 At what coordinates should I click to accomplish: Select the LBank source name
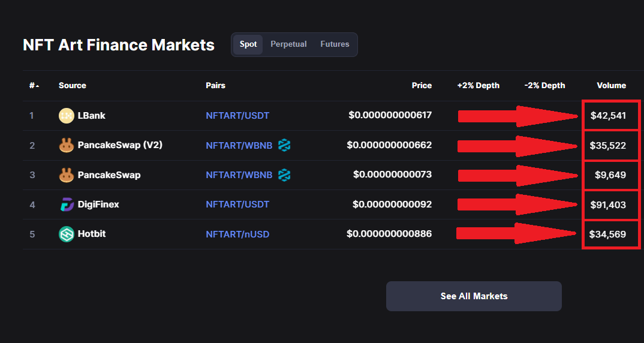pyautogui.click(x=92, y=116)
